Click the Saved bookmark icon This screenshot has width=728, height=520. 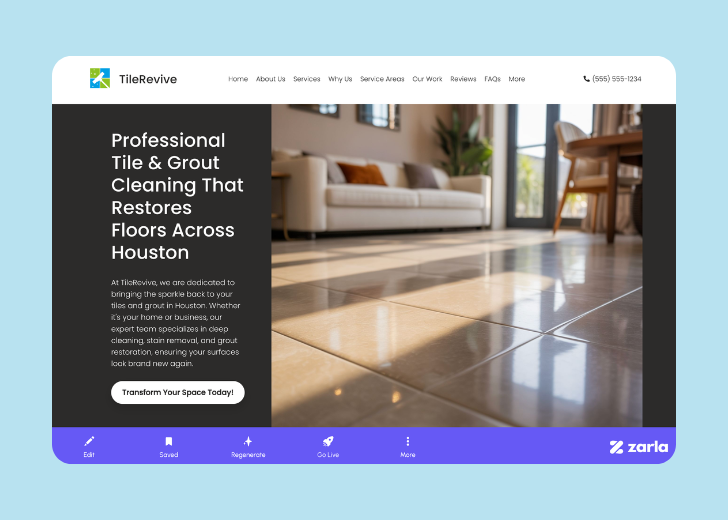(169, 441)
